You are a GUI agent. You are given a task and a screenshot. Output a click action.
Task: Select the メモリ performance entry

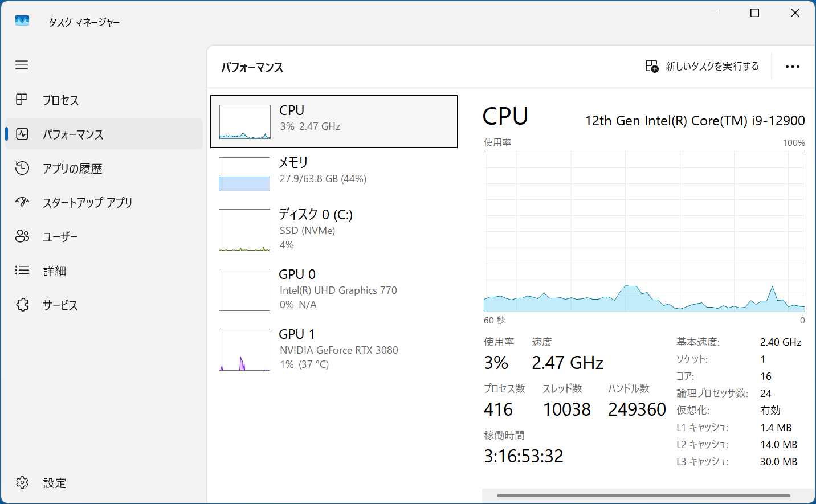334,174
